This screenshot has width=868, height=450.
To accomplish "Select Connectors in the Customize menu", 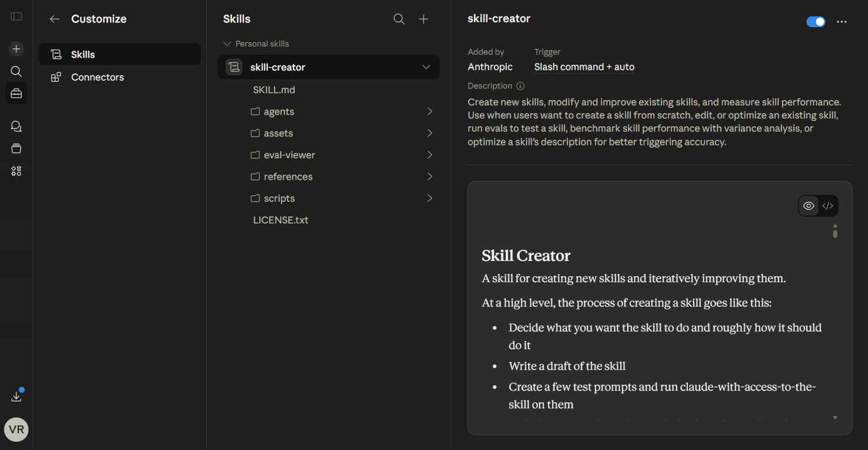I will (97, 77).
